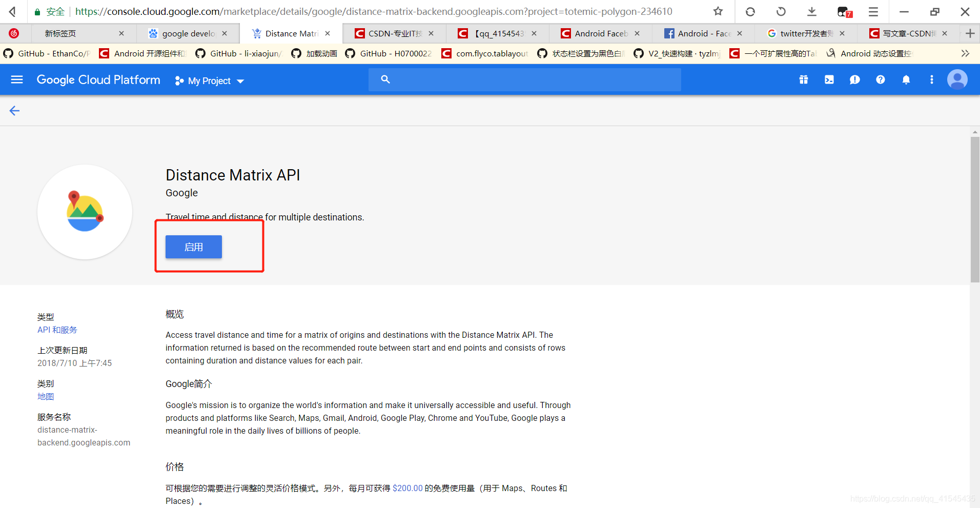Switch to the 写文章-CSDN tab
This screenshot has height=508, width=980.
point(909,33)
